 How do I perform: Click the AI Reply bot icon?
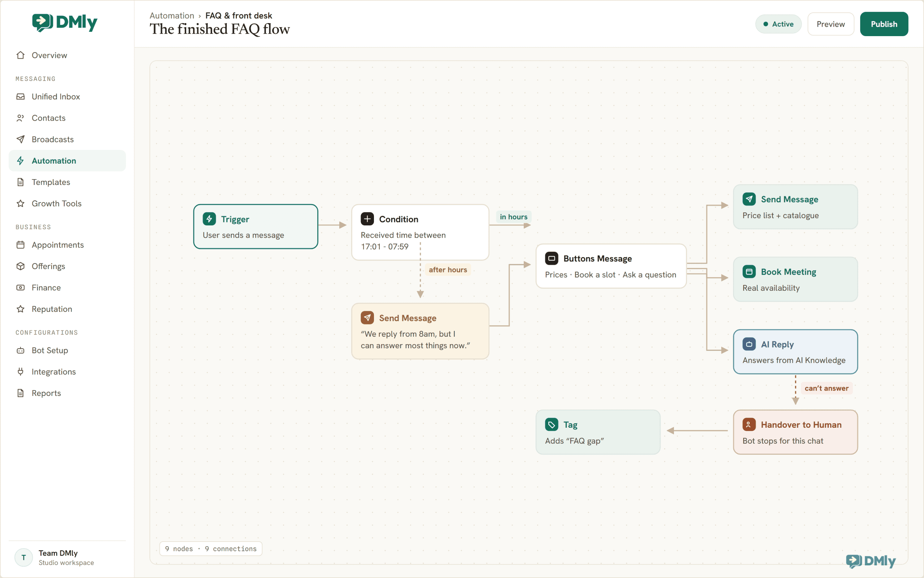pyautogui.click(x=749, y=344)
